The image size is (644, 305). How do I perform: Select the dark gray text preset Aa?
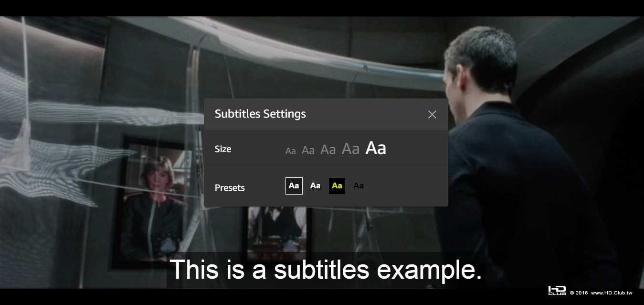tap(359, 185)
